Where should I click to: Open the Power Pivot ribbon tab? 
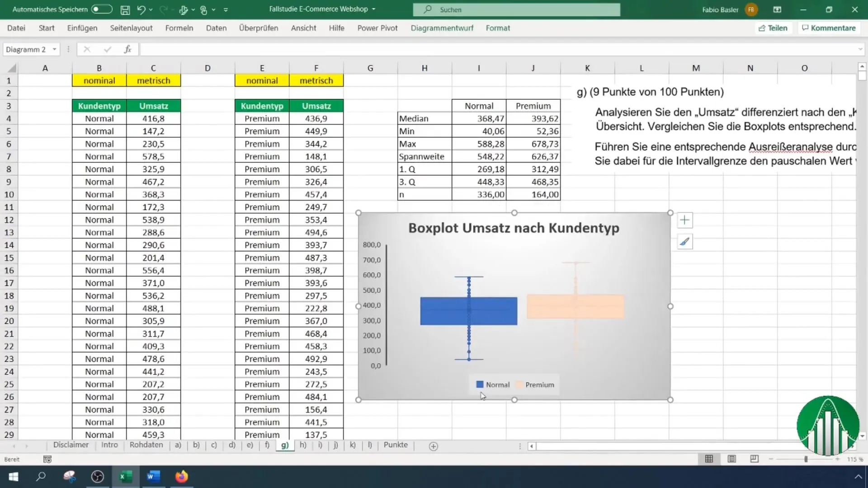(377, 28)
